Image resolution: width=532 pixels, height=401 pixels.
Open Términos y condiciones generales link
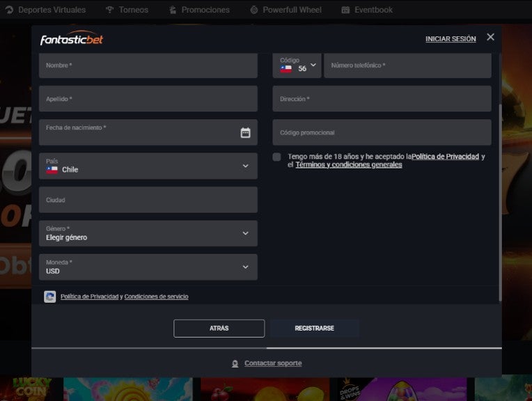349,165
